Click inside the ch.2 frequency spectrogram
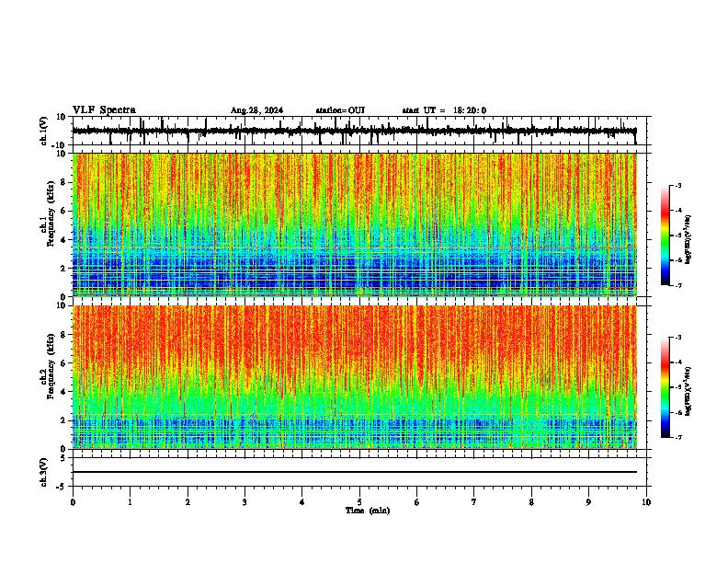 (355, 377)
